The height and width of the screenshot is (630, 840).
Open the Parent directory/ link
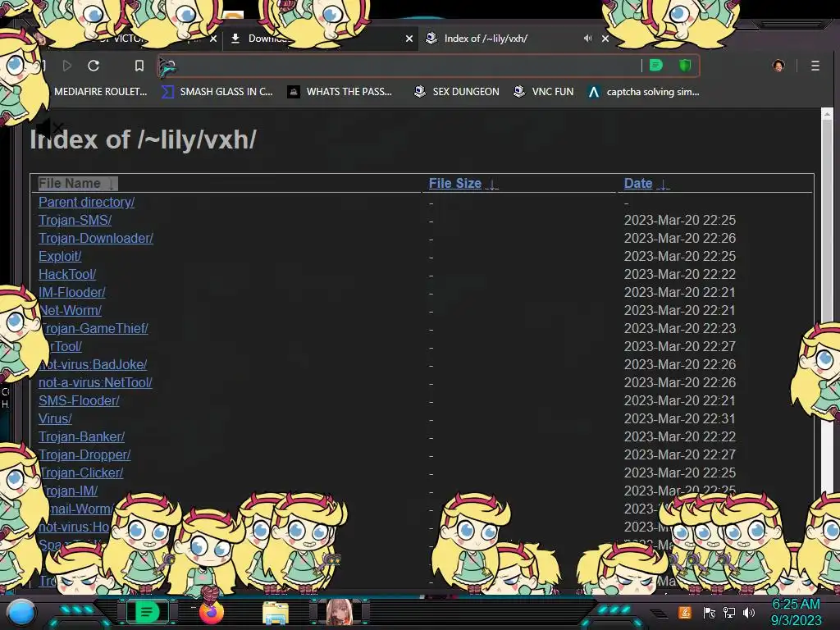[86, 202]
